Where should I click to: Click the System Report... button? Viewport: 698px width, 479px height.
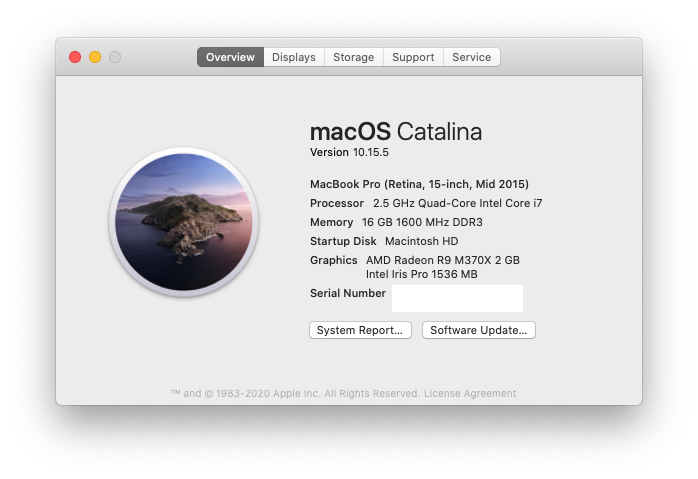coord(360,330)
